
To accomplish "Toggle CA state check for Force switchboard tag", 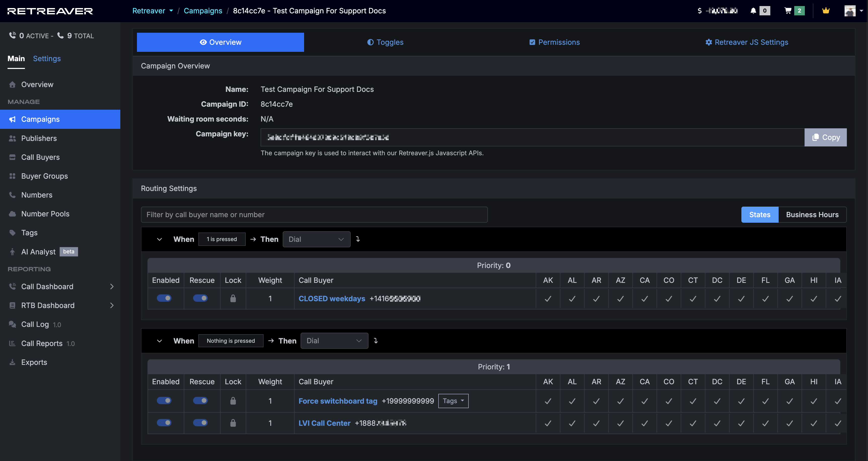I will [x=645, y=401].
